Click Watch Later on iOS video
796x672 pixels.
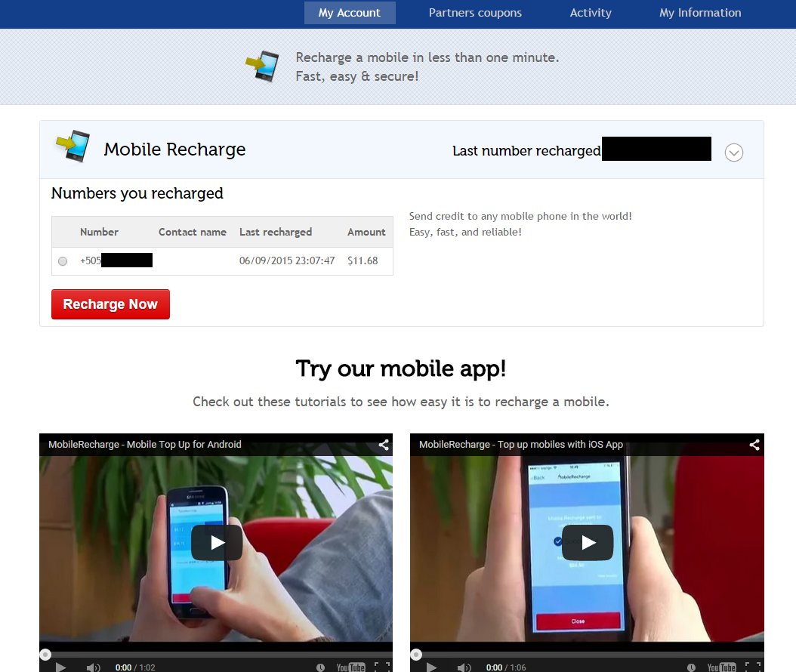pos(691,667)
